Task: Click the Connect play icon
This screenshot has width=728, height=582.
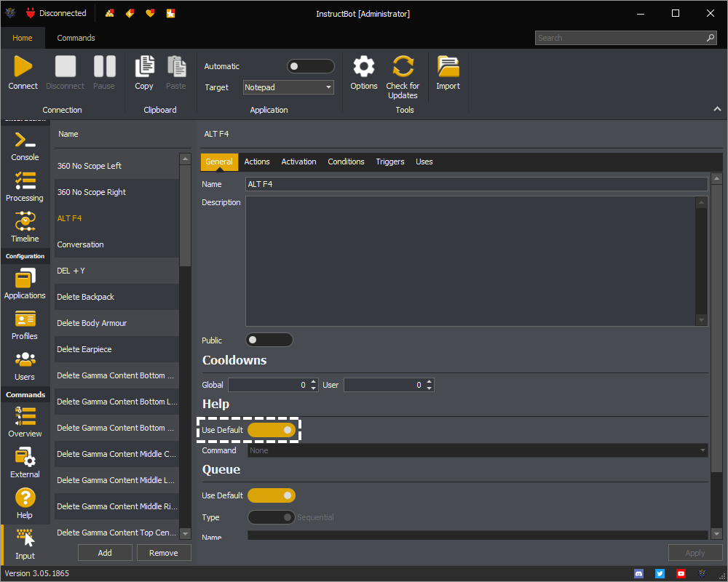Action: point(23,66)
